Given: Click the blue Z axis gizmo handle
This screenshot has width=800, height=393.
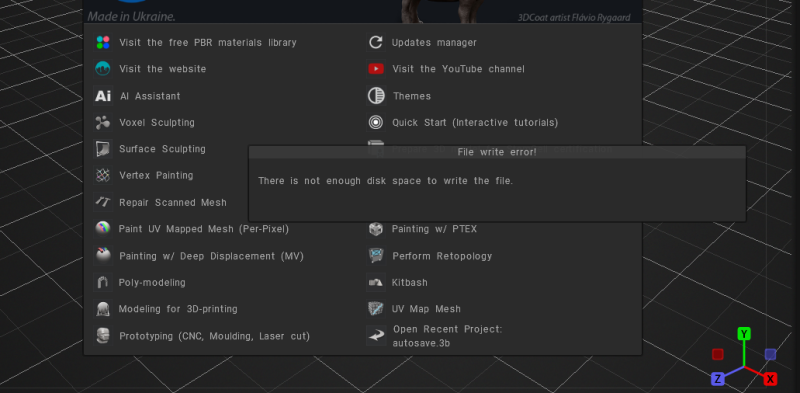Looking at the screenshot, I should (x=717, y=379).
